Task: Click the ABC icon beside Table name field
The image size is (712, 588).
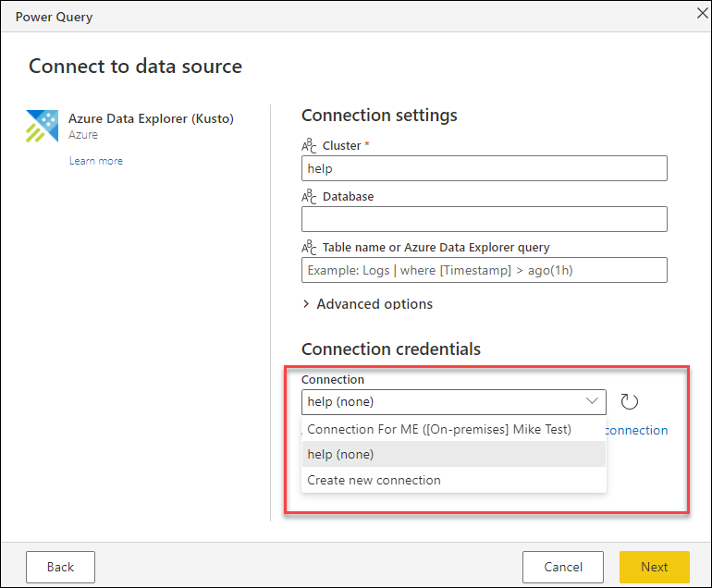Action: click(310, 247)
